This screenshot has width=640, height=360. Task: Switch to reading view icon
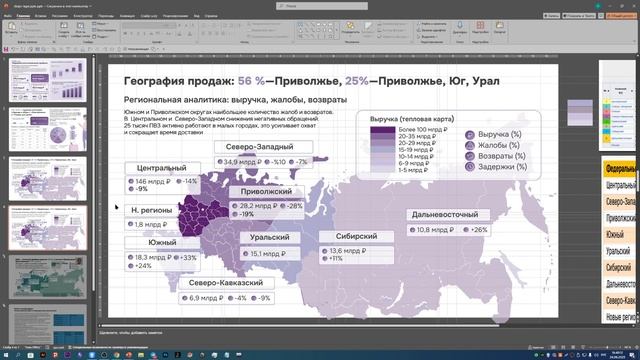coord(573,347)
